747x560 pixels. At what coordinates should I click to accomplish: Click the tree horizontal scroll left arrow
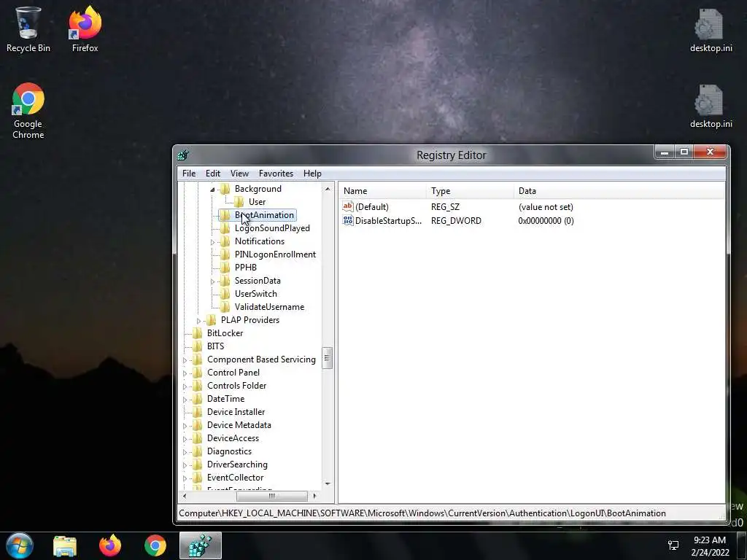[x=185, y=496]
